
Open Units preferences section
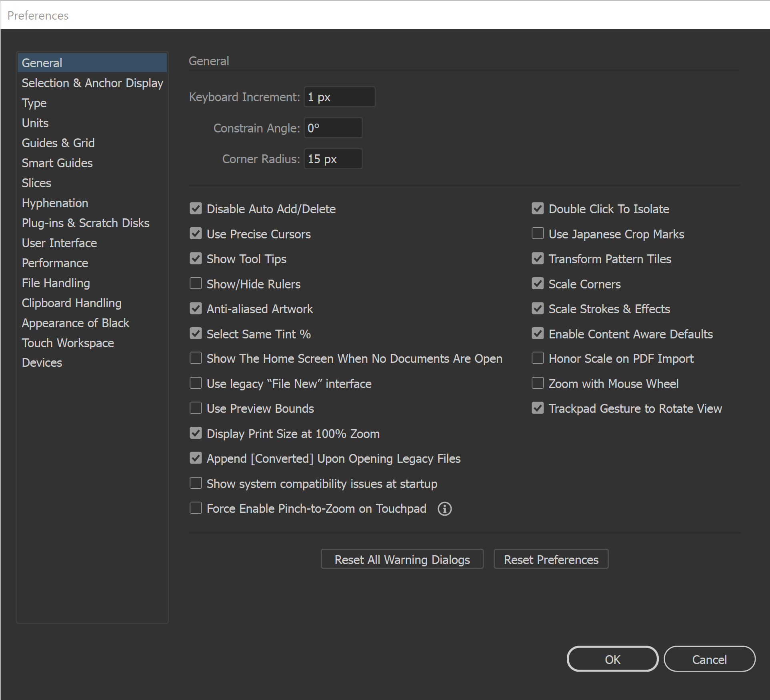(92, 123)
